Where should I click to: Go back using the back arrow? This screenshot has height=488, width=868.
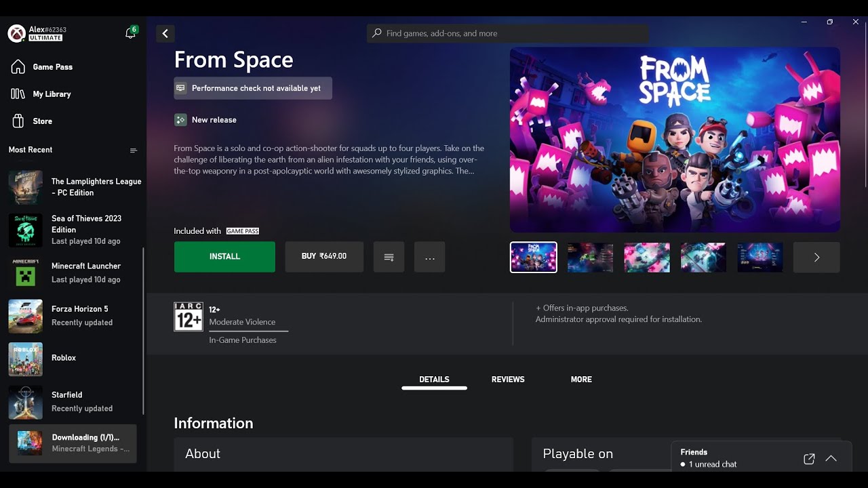[x=165, y=33]
